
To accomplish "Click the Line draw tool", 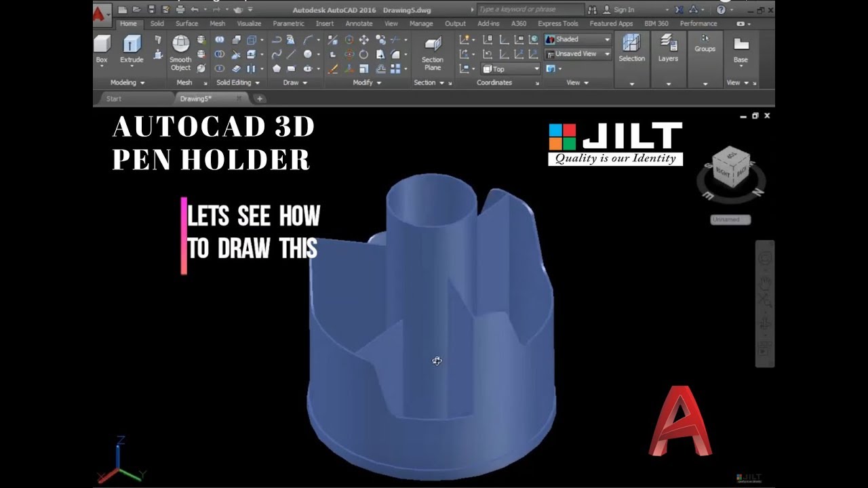I will 291,54.
